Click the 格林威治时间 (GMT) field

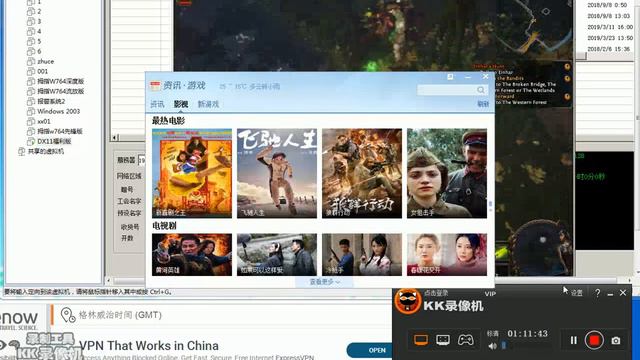tap(120, 315)
